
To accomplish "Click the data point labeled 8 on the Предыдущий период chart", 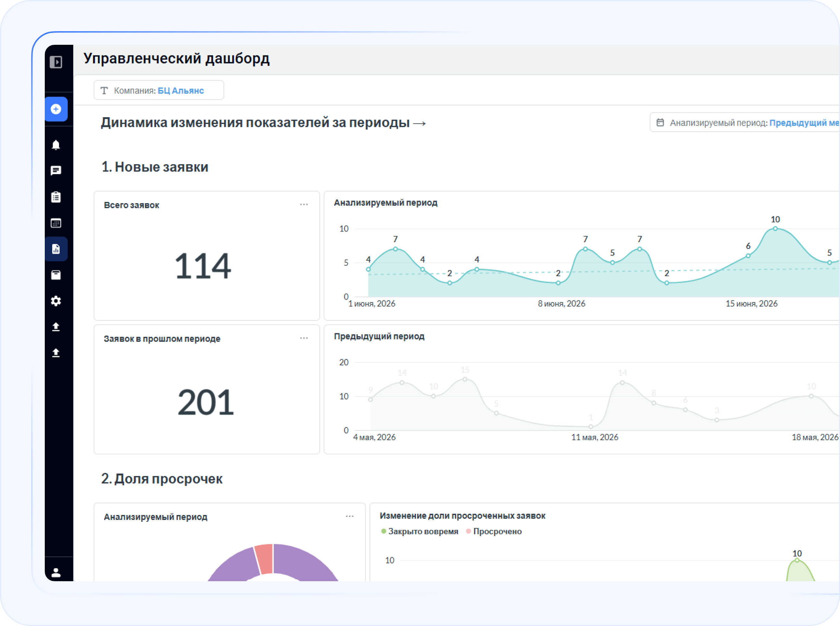I will tap(653, 403).
